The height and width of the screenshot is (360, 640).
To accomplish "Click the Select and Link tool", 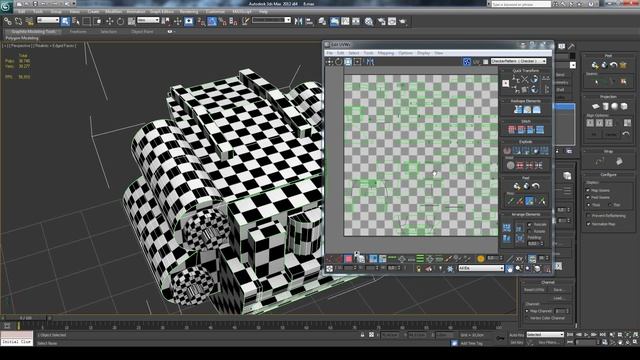I will point(8,21).
